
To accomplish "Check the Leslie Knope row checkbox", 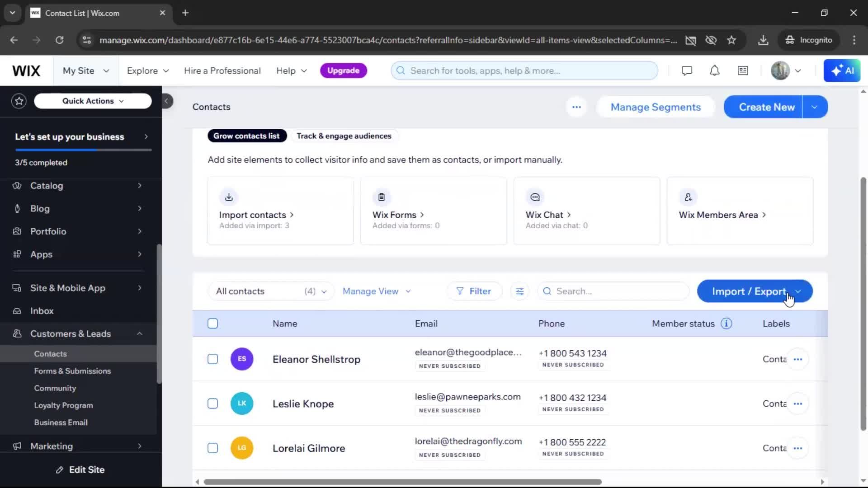I will pyautogui.click(x=212, y=404).
